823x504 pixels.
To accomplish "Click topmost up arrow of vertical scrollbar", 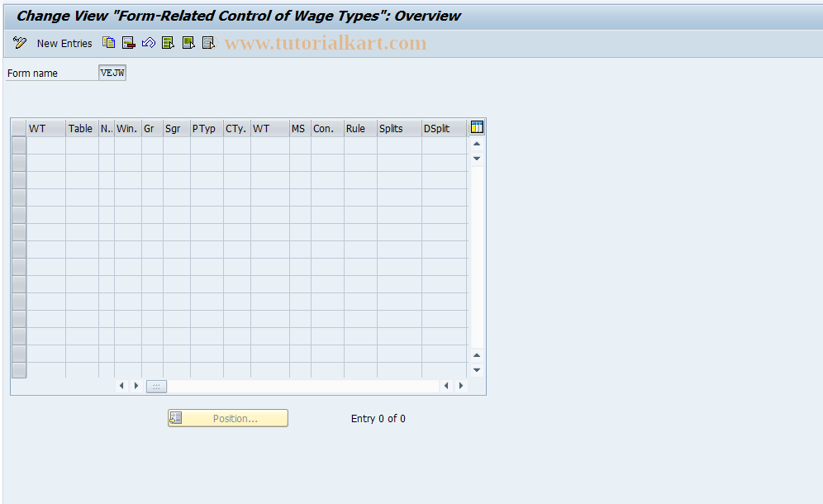I will pos(477,144).
